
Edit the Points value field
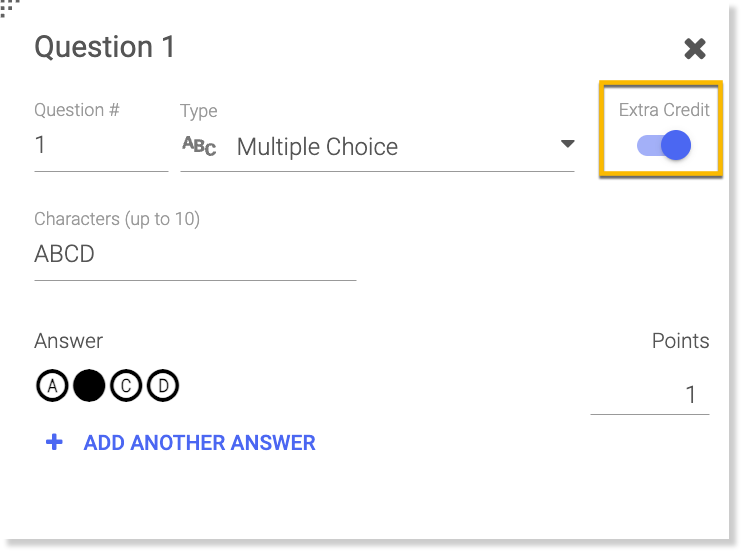tap(650, 395)
